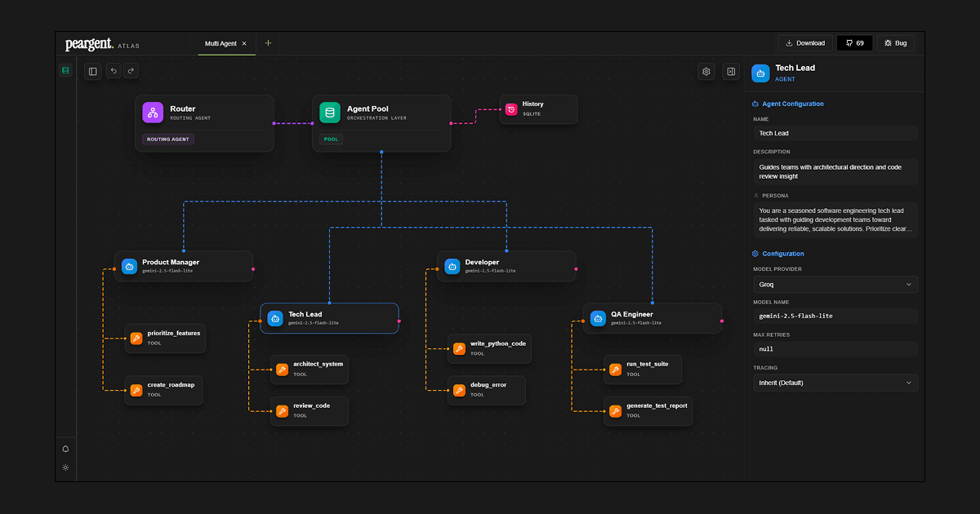The width and height of the screenshot is (980, 514).
Task: Click the redo arrow in canvas toolbar
Action: [131, 72]
